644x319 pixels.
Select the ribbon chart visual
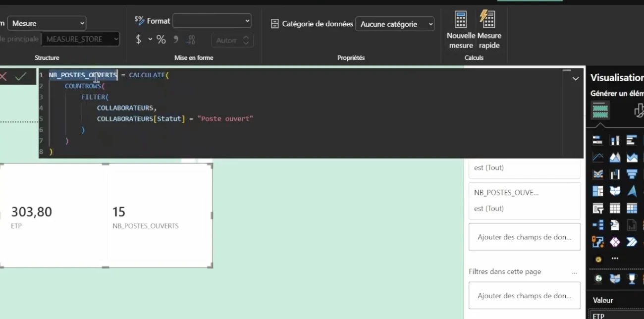(598, 174)
